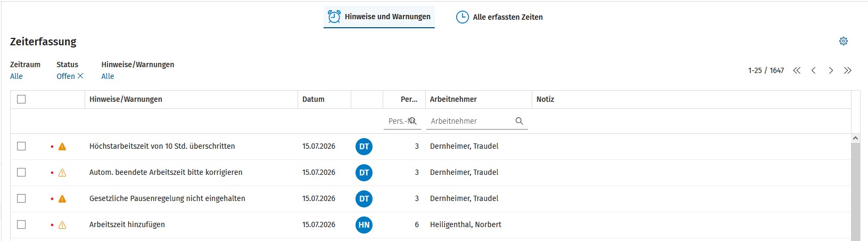This screenshot has height=241, width=868.
Task: Click warning icon of Höchstarbeitszeit row
Action: [62, 147]
